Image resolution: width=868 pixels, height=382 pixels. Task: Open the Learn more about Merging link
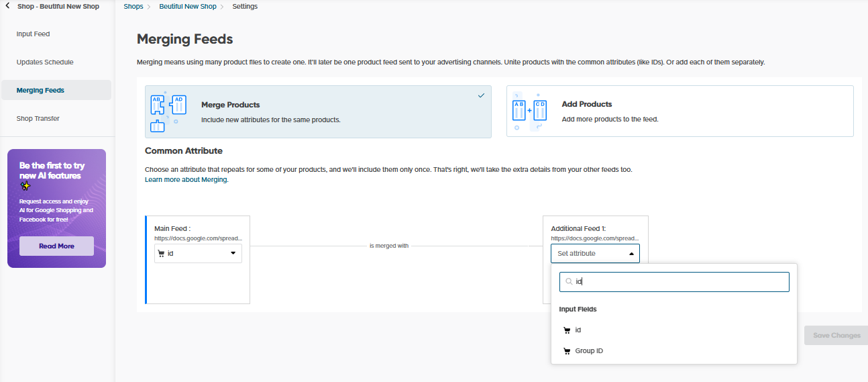click(186, 180)
